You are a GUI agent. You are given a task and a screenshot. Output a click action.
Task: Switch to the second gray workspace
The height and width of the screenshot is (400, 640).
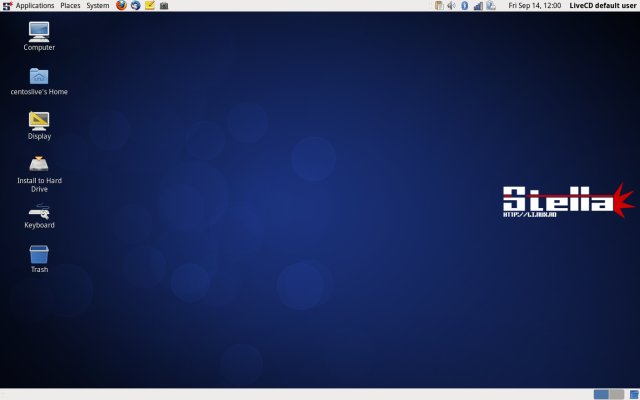pos(616,394)
